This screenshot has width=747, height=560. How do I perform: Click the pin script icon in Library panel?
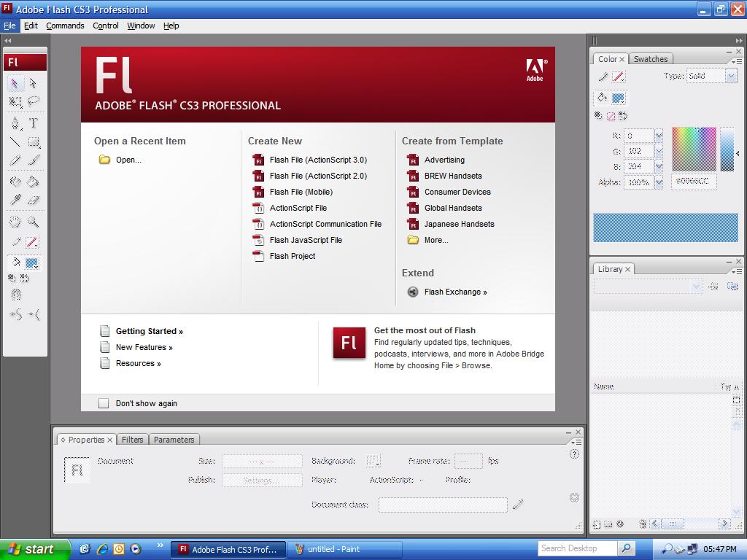tap(713, 286)
